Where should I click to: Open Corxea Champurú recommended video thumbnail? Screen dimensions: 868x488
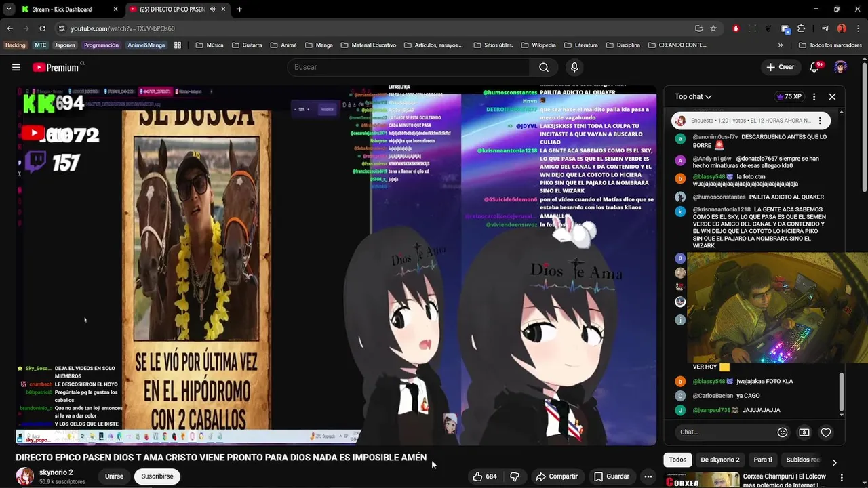[702, 481]
